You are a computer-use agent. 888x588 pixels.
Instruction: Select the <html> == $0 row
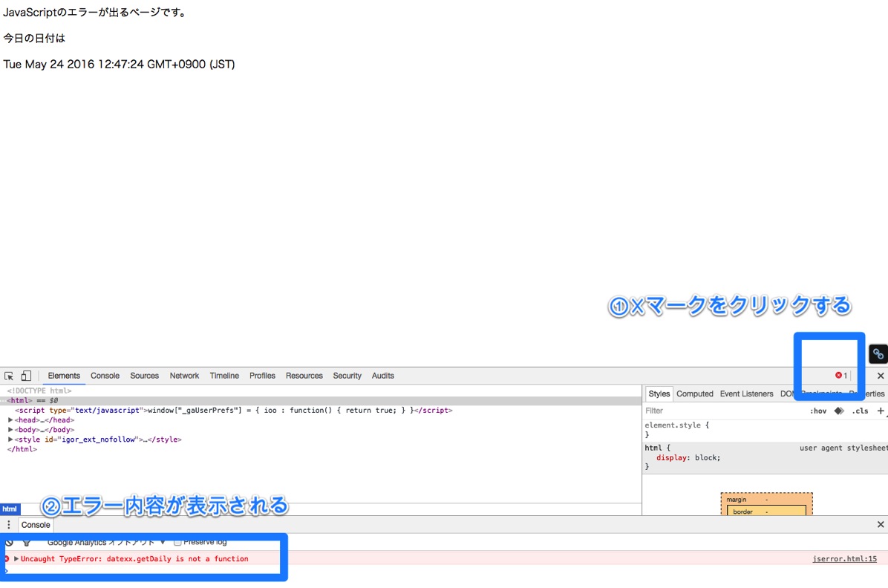click(x=321, y=400)
